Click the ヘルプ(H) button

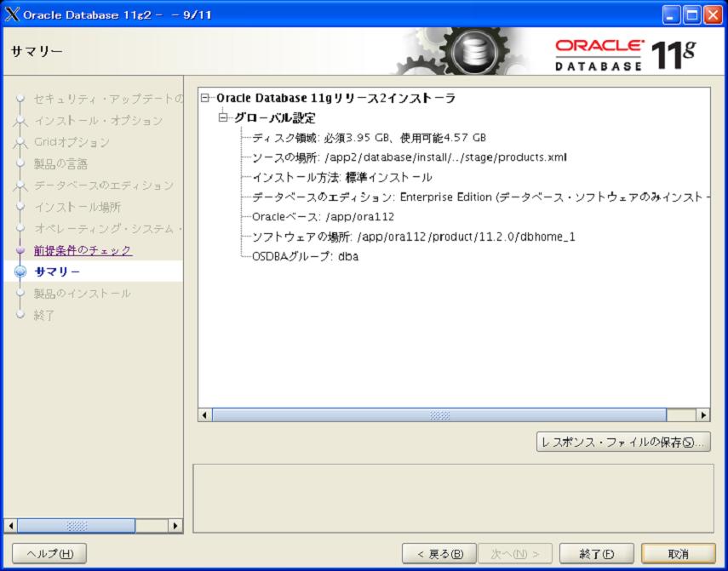pos(49,554)
